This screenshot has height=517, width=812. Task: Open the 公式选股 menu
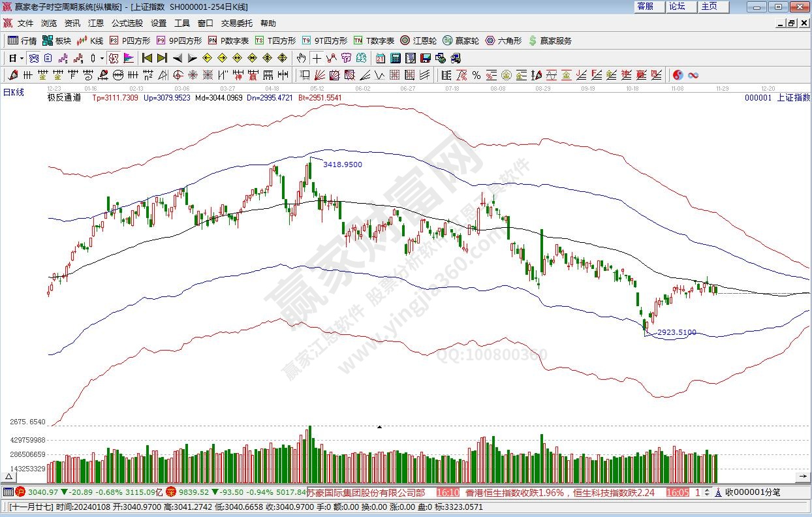tap(127, 23)
